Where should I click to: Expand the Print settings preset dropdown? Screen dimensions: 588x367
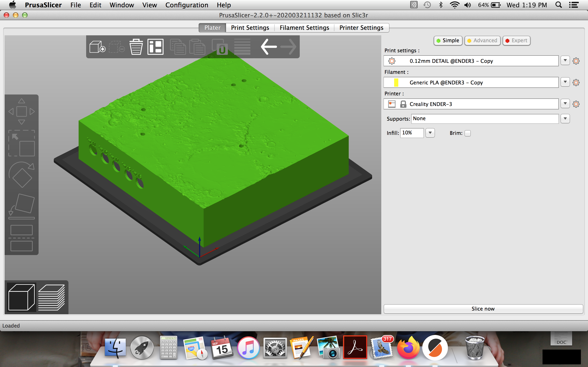(565, 60)
